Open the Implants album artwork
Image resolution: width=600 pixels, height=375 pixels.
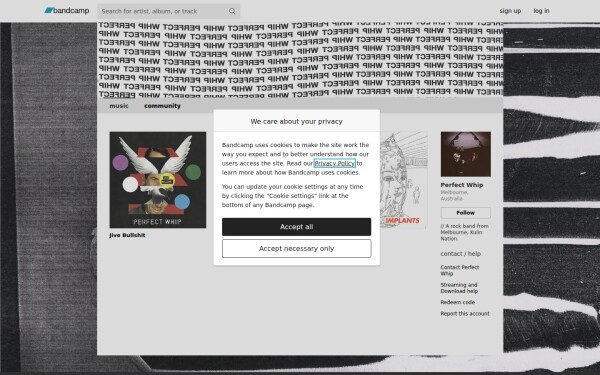(403, 180)
